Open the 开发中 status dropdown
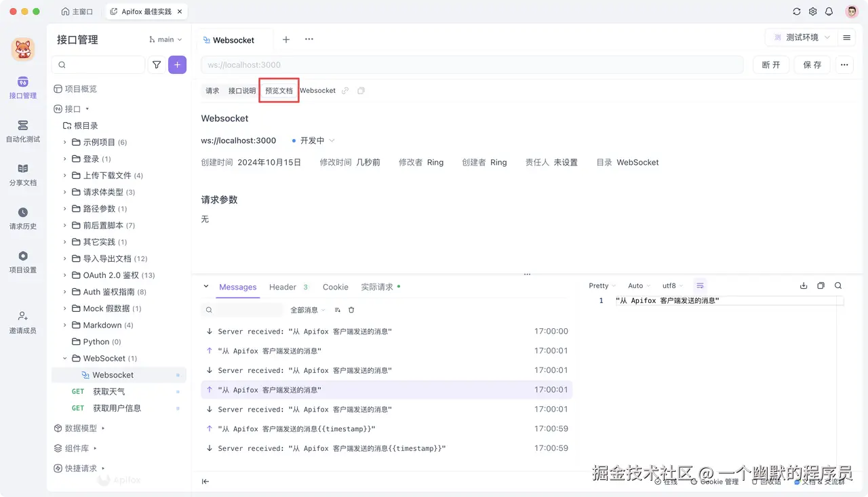This screenshot has width=868, height=497. [313, 140]
